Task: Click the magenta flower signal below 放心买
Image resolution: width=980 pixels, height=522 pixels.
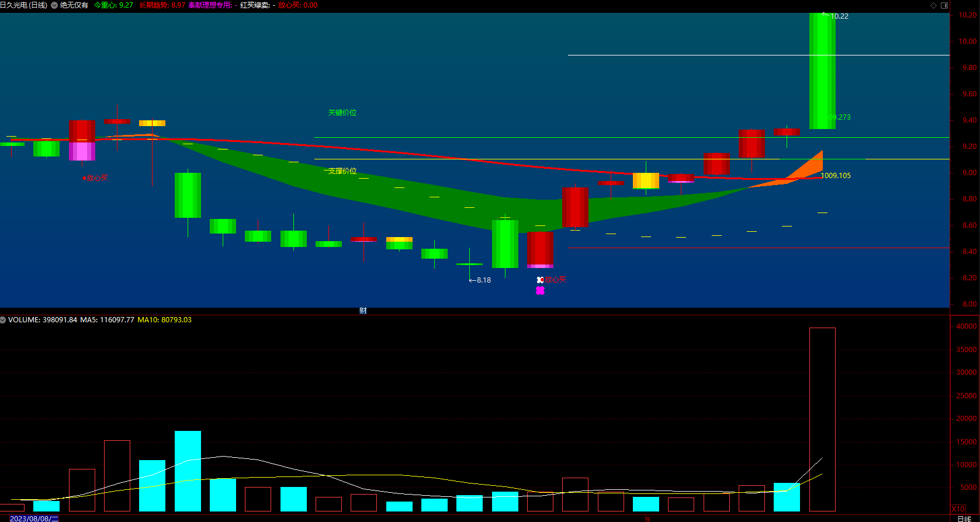Action: [540, 290]
